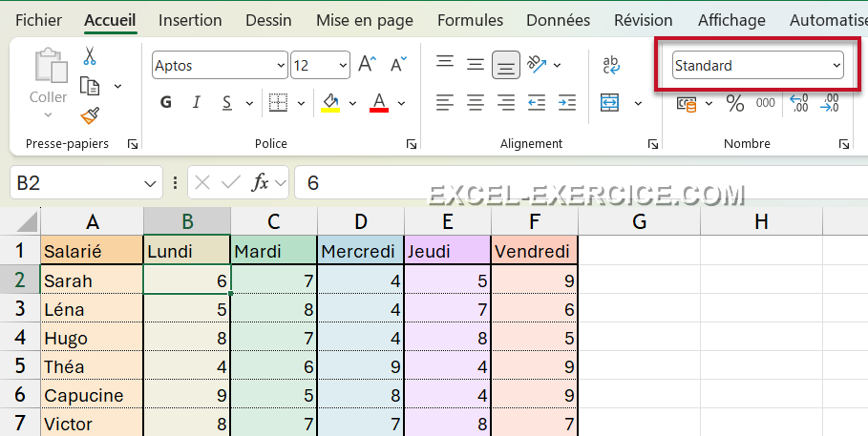Remove a decimal place

[830, 103]
